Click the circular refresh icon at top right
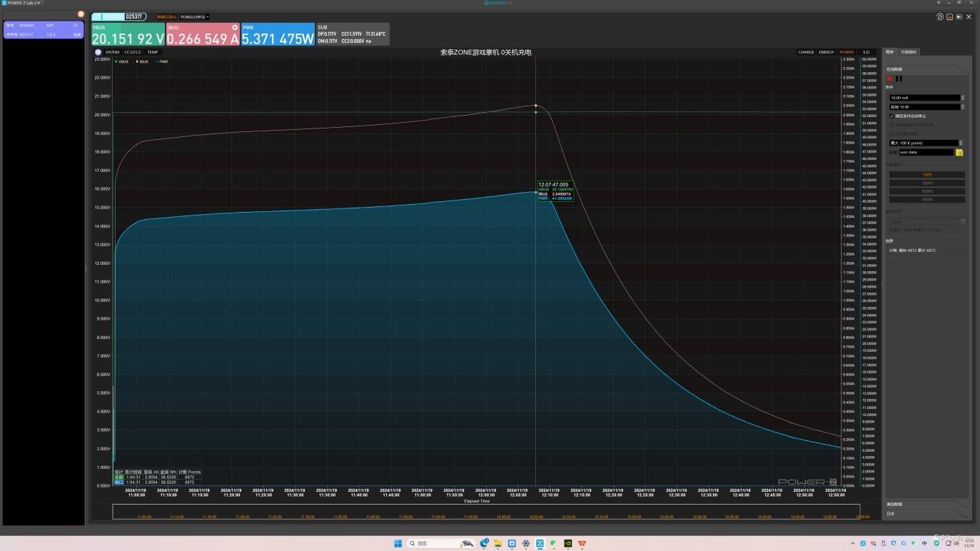This screenshot has height=551, width=980. click(940, 16)
